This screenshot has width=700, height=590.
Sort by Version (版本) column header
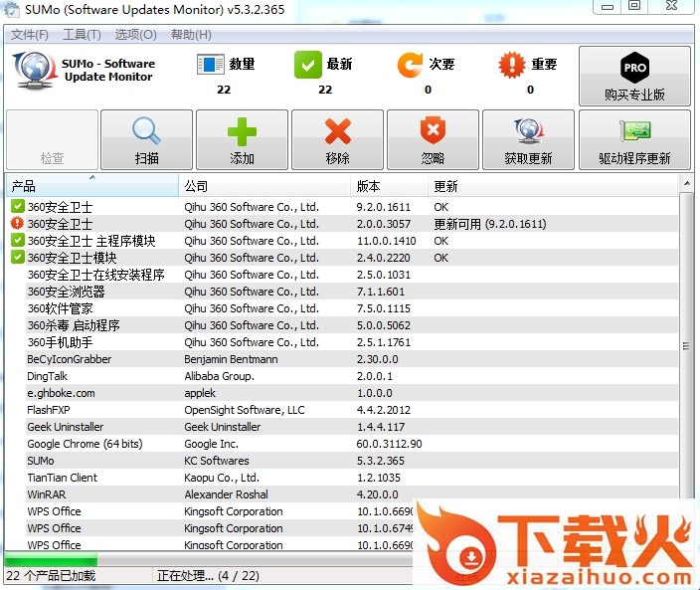(x=389, y=186)
